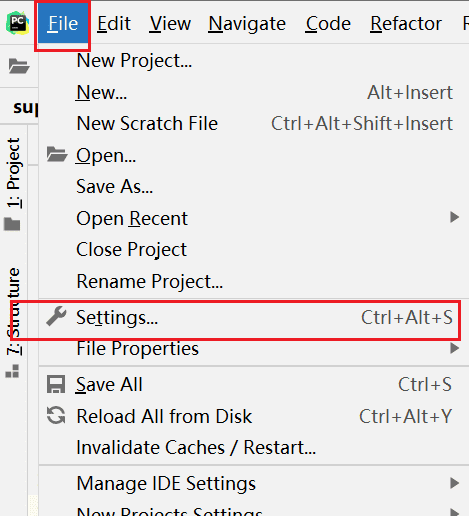Click the PyCharm logo icon
Image resolution: width=469 pixels, height=516 pixels.
[x=17, y=23]
